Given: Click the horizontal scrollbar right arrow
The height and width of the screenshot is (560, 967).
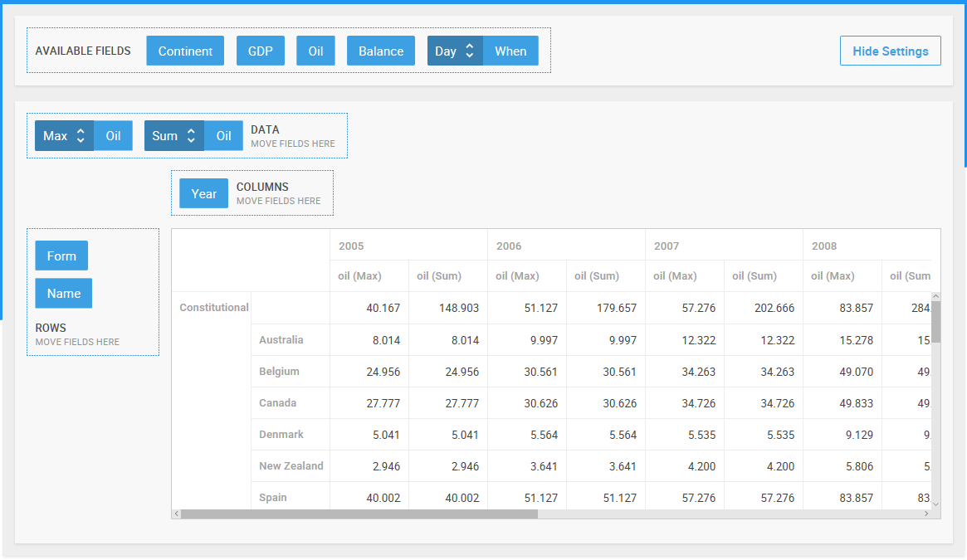Looking at the screenshot, I should (926, 514).
